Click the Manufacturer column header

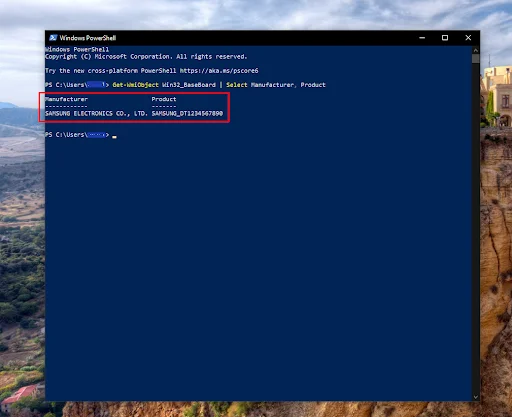coord(66,99)
